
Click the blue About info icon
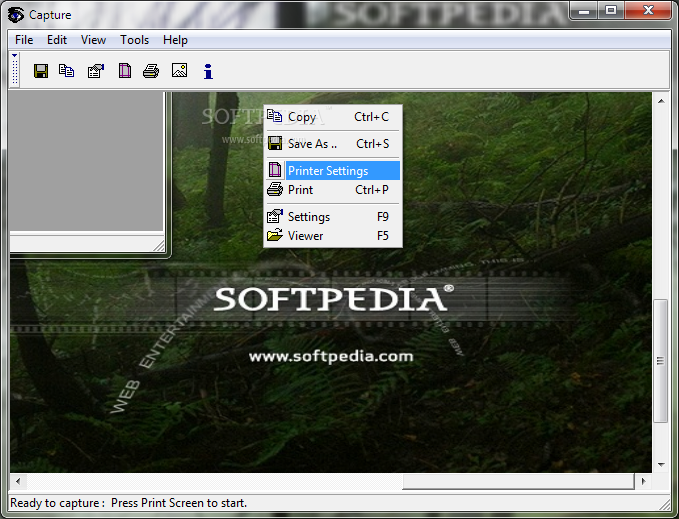point(208,71)
